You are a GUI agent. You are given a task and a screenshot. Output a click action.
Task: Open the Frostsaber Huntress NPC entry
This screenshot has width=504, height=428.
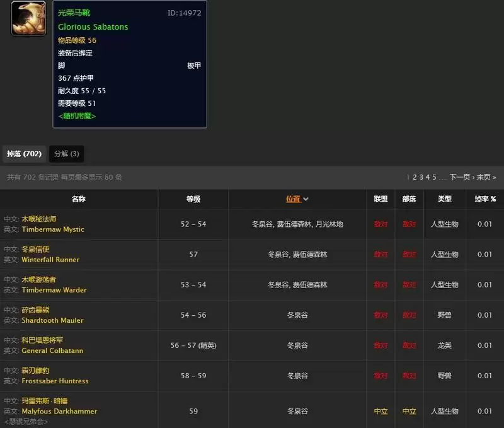pyautogui.click(x=54, y=381)
